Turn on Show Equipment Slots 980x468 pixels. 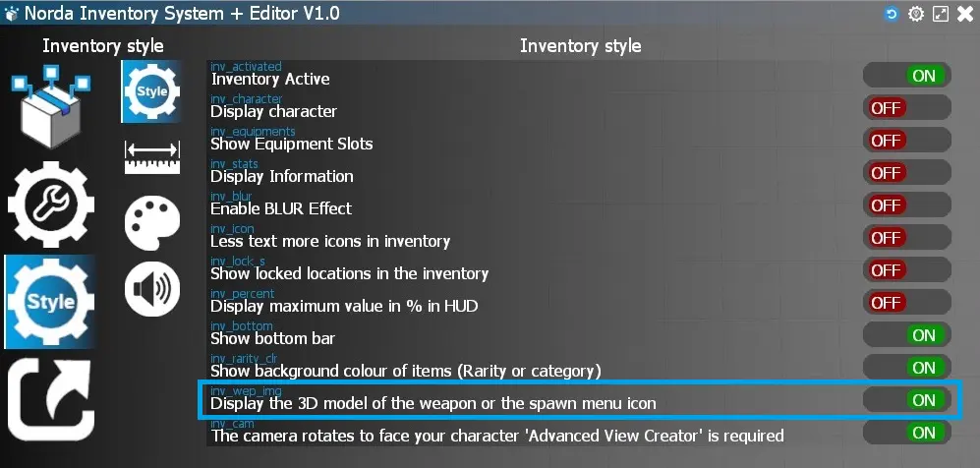907,141
